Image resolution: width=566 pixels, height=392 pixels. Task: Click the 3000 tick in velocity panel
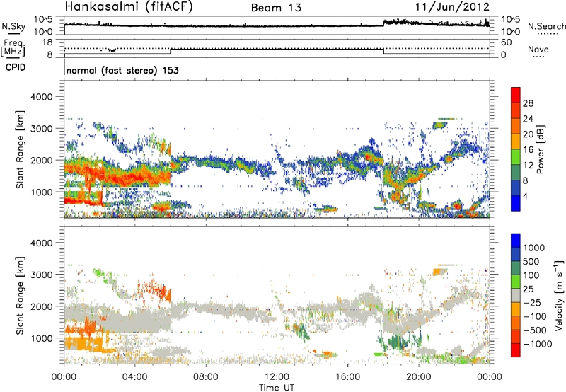coord(41,275)
